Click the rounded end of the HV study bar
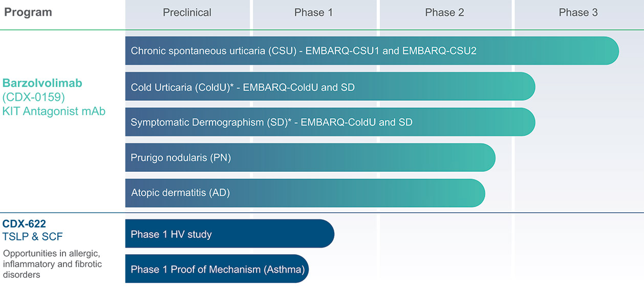 325,234
